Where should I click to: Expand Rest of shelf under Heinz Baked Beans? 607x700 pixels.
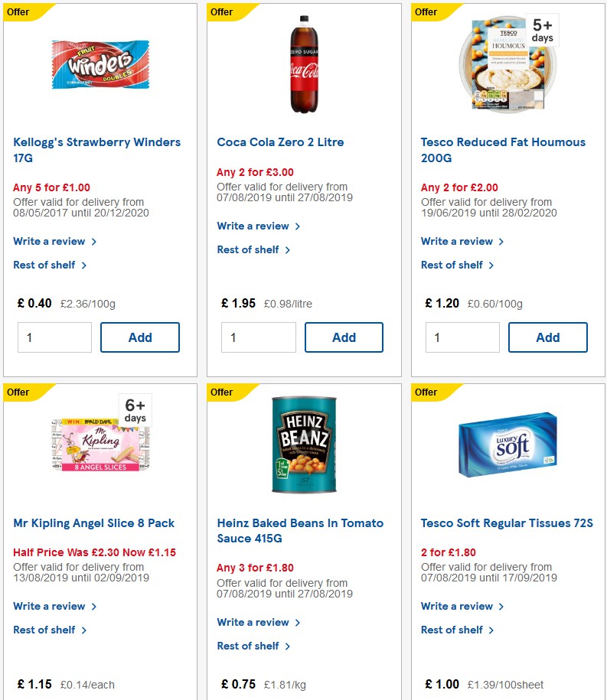pos(249,646)
